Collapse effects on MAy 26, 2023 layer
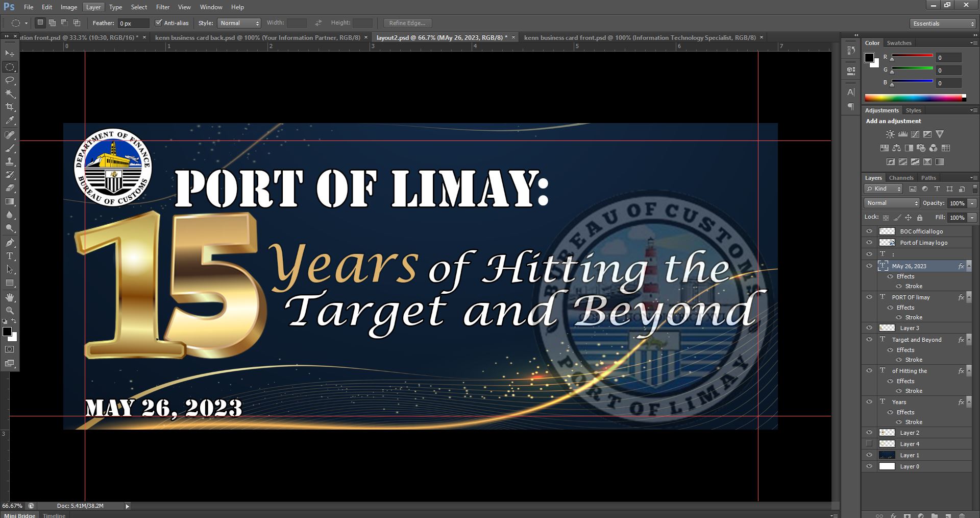Image resolution: width=980 pixels, height=518 pixels. point(969,266)
